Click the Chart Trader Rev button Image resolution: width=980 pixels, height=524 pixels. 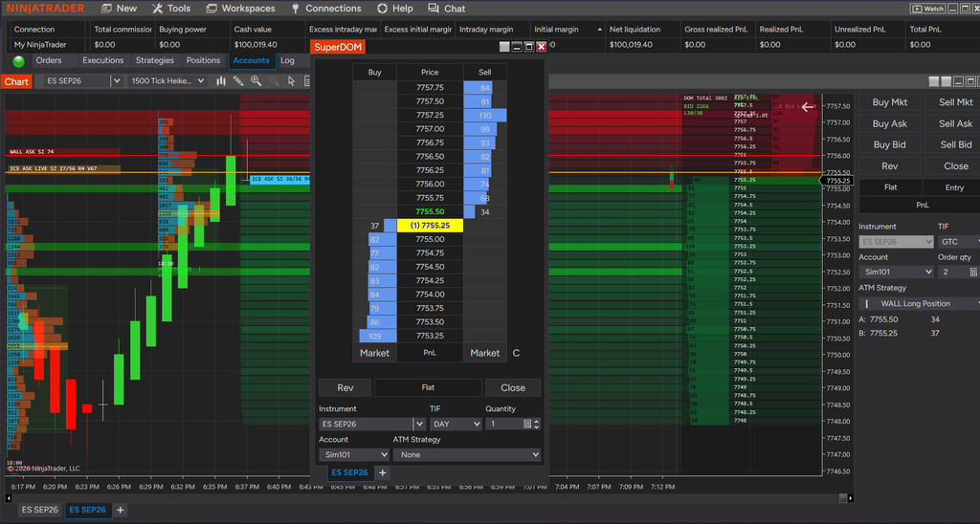pyautogui.click(x=889, y=166)
